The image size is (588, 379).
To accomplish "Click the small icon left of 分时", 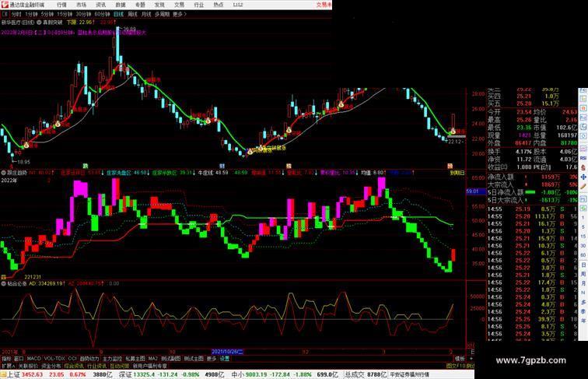I will point(5,14).
